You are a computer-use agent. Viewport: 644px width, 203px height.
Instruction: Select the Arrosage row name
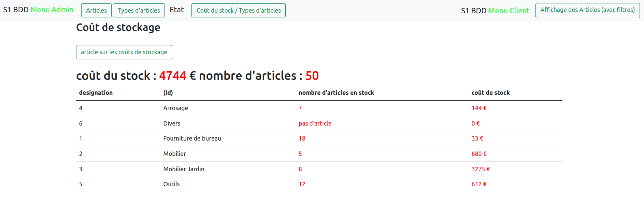point(175,108)
